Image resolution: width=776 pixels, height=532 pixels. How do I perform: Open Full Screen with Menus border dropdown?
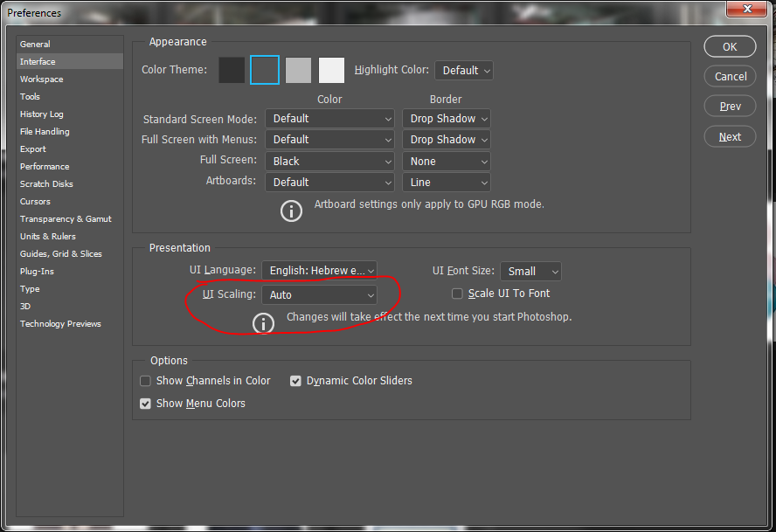point(447,140)
